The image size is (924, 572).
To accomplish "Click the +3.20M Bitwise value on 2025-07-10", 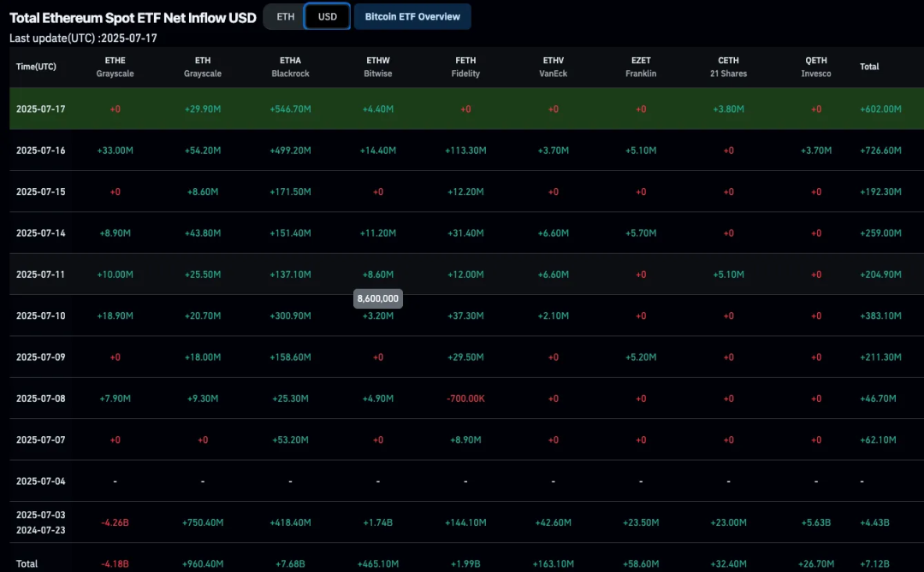I will pyautogui.click(x=377, y=316).
